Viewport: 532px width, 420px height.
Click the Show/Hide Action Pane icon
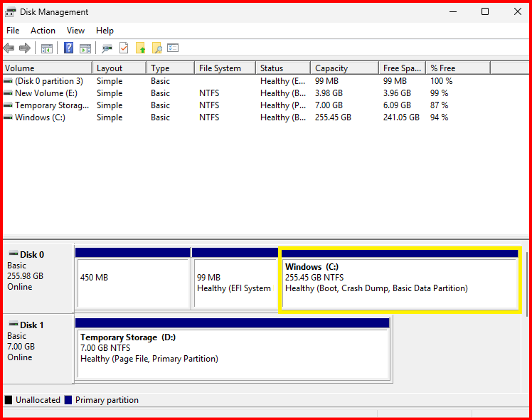(x=85, y=48)
